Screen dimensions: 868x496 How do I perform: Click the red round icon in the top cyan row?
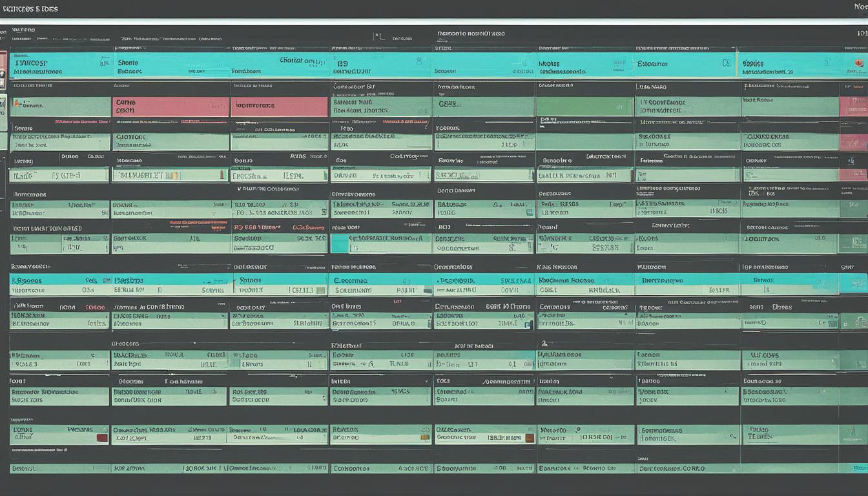859,63
